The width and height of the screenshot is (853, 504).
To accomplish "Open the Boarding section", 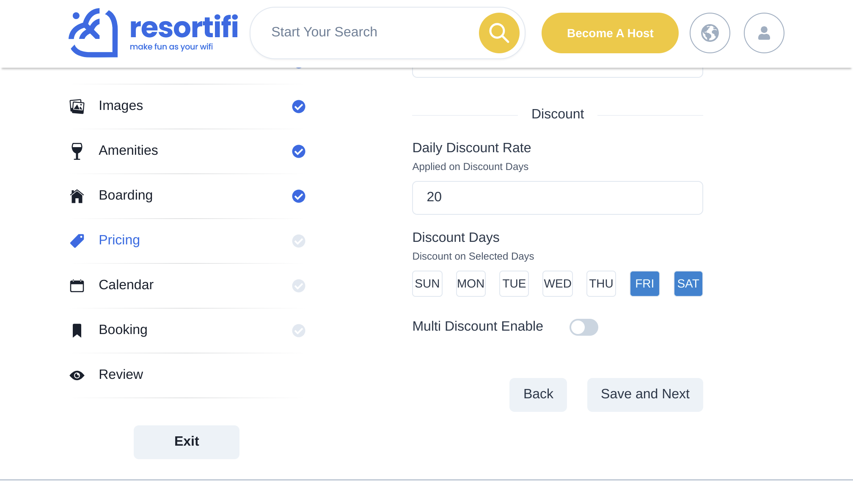I will click(x=126, y=195).
